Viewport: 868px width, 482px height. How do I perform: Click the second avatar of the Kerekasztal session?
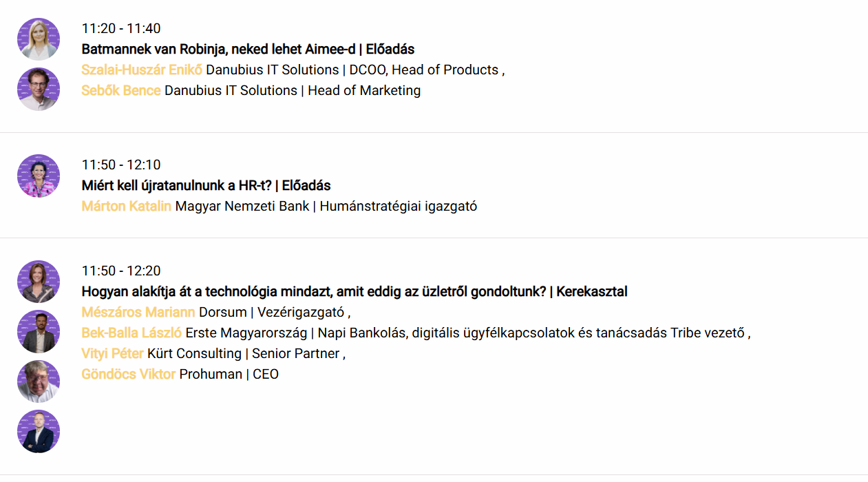pos(39,332)
